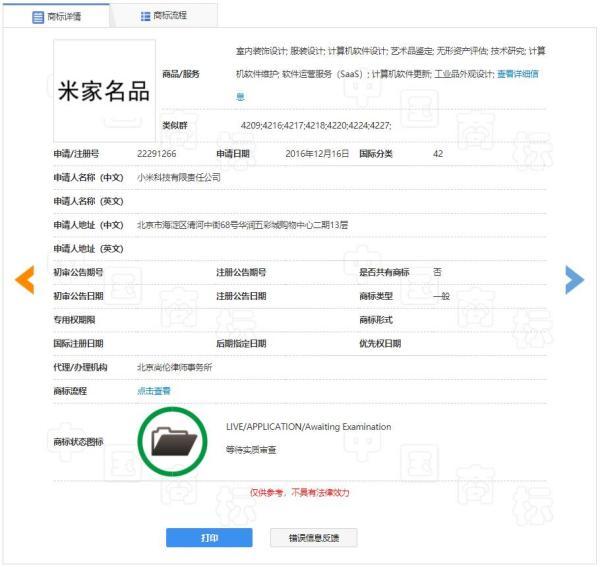Click the 初审公告期号 label
Screen dimensions: 600x567
[x=78, y=272]
